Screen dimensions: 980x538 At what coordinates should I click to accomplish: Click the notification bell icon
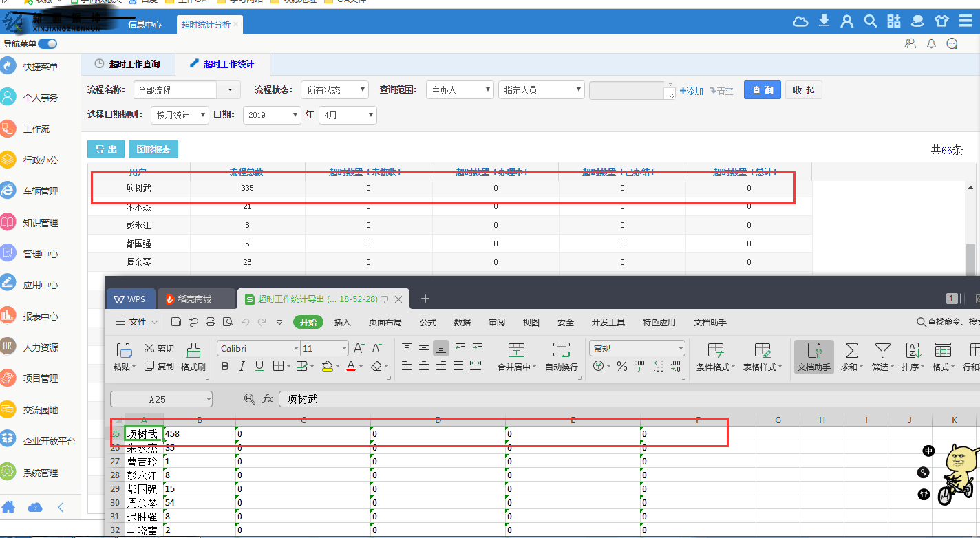[931, 43]
